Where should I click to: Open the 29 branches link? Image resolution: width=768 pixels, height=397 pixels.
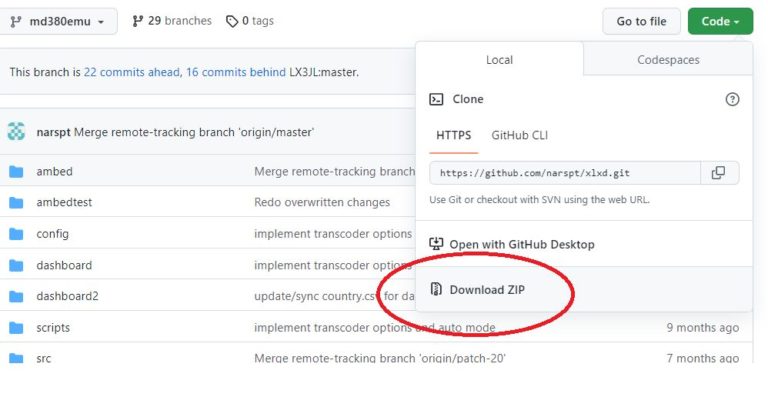point(172,21)
